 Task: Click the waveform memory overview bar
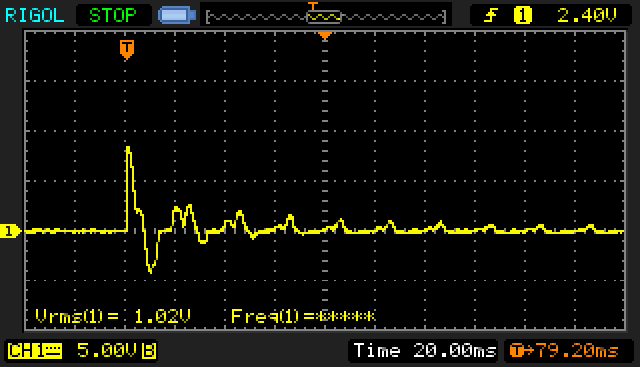[326, 17]
